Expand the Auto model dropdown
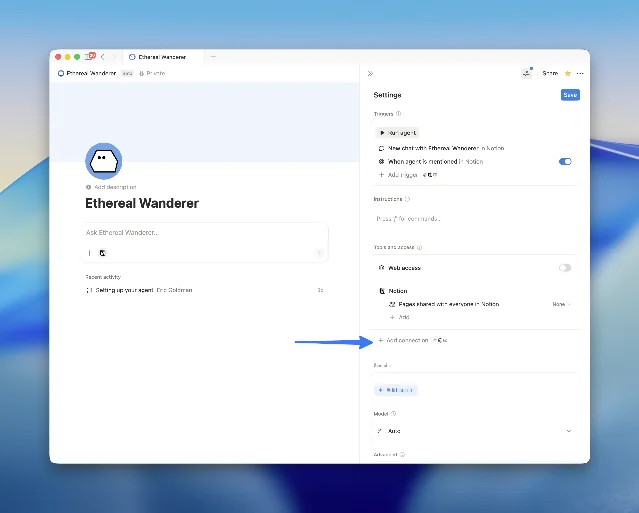Viewport: 639px width, 513px height. pyautogui.click(x=474, y=431)
